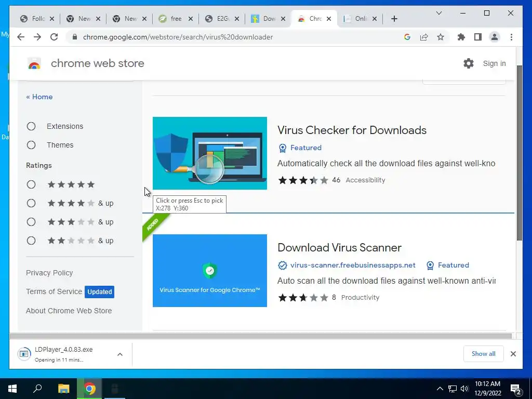The width and height of the screenshot is (532, 399).
Task: Close the Dow tab
Action: point(283,19)
